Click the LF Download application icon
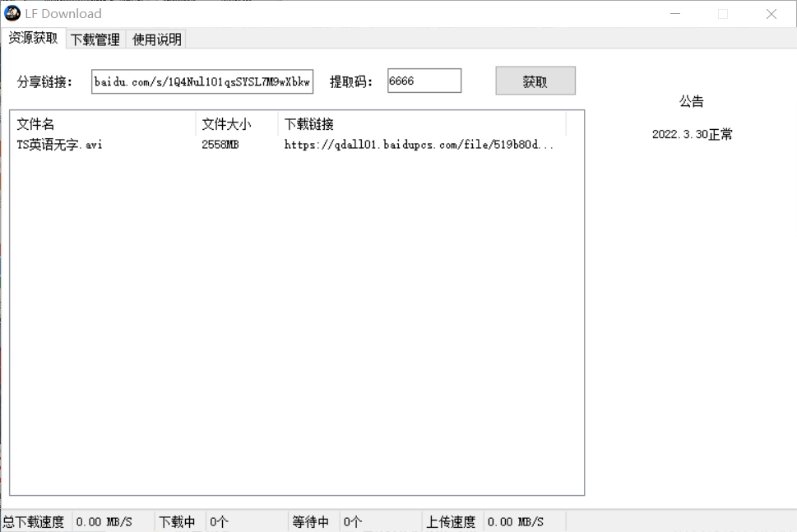 coord(12,13)
